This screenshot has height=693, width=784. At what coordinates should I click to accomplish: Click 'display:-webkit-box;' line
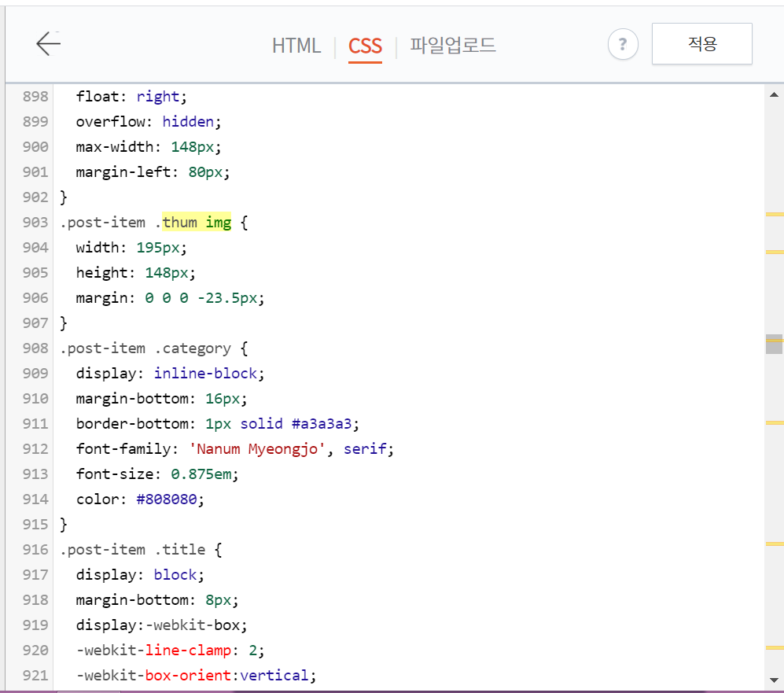pyautogui.click(x=161, y=625)
